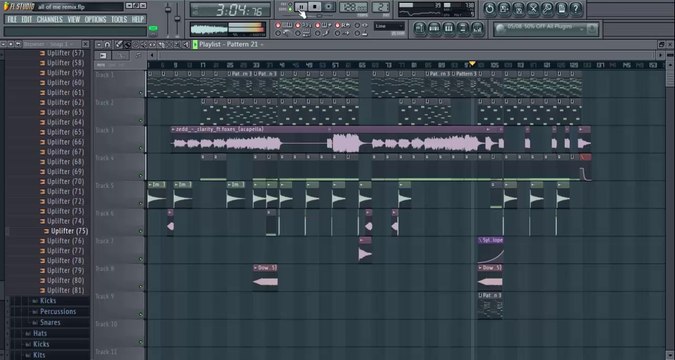Toggle mute switch on Track 8
675x360 pixels.
(141, 286)
